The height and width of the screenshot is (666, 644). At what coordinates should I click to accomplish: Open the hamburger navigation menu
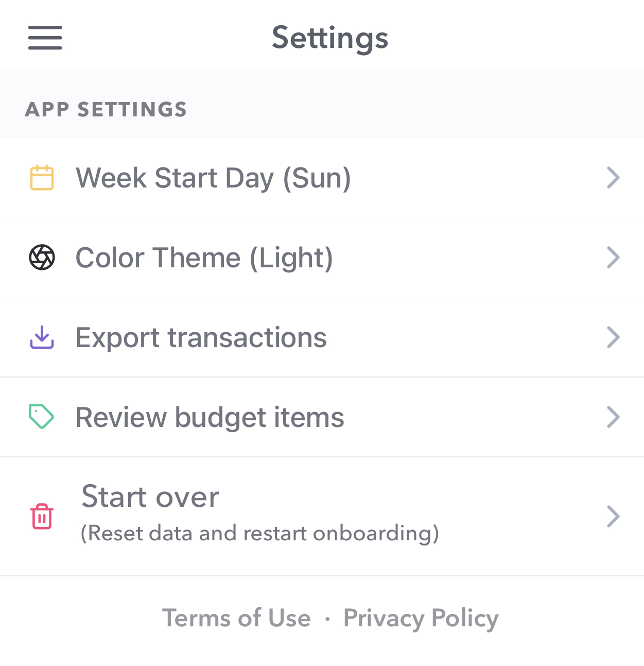point(45,38)
